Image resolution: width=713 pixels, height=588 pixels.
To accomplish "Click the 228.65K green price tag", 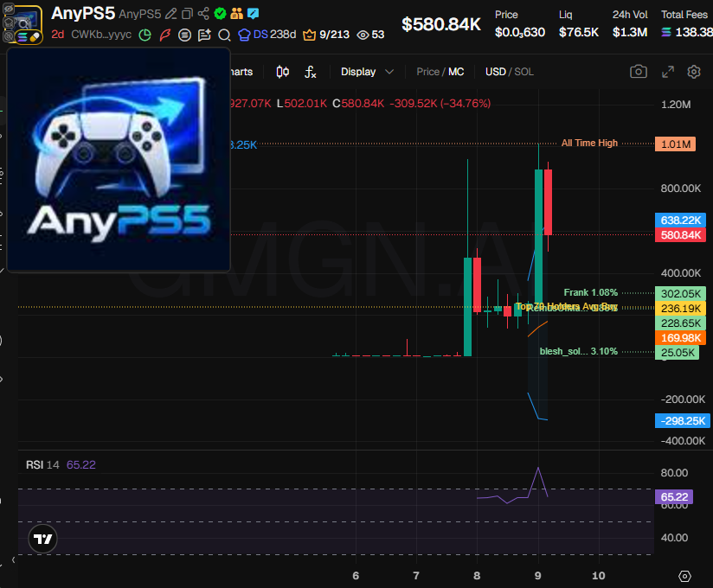I will click(x=680, y=323).
